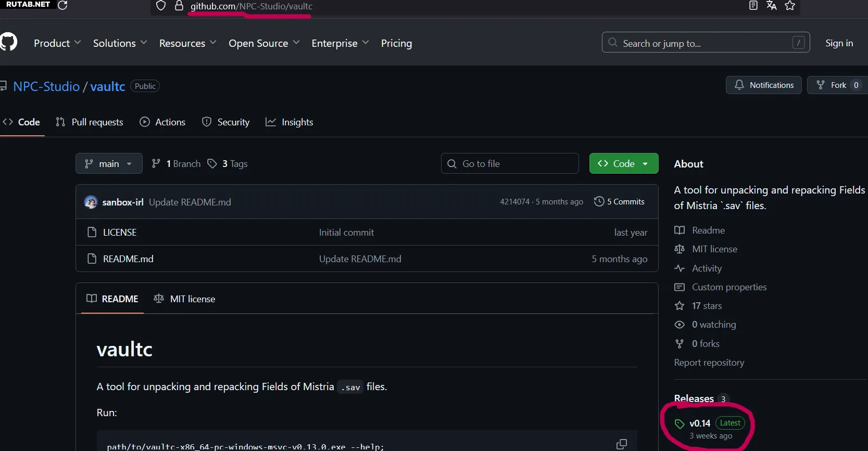The height and width of the screenshot is (451, 868).
Task: Open the Resources dropdown
Action: [x=187, y=43]
